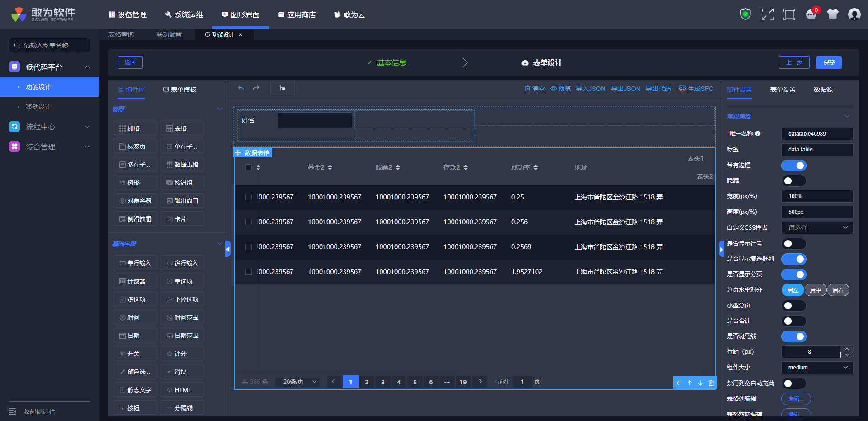Move data table up with the up arrow
Image resolution: width=868 pixels, height=421 pixels.
(x=689, y=383)
